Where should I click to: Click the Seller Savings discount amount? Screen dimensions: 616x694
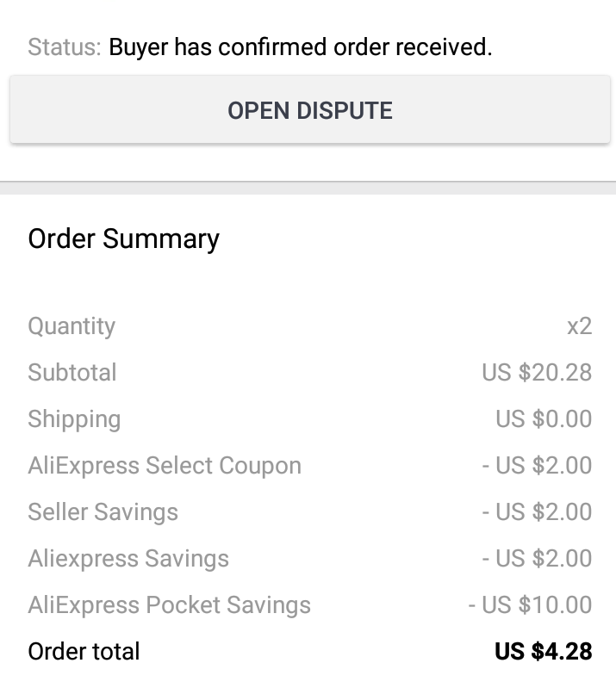tap(537, 512)
